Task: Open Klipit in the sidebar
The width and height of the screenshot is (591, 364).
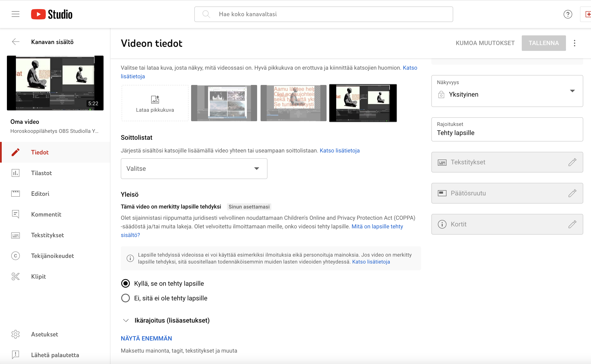Action: tap(38, 276)
